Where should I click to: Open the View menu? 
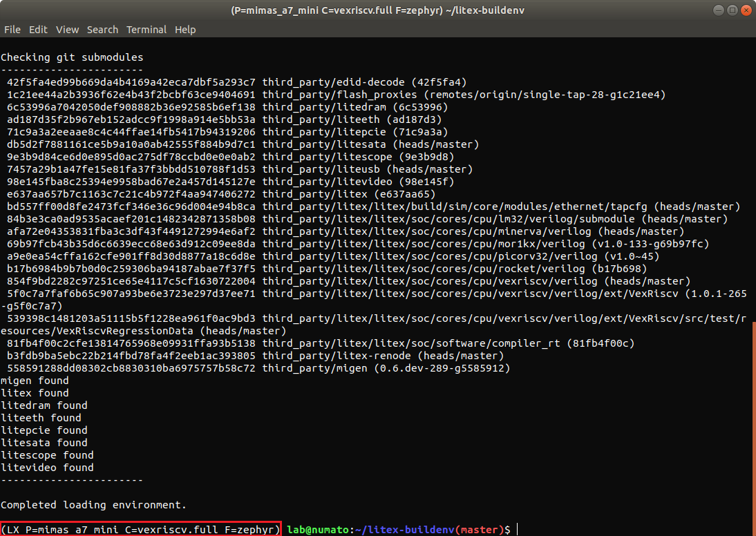pyautogui.click(x=67, y=30)
